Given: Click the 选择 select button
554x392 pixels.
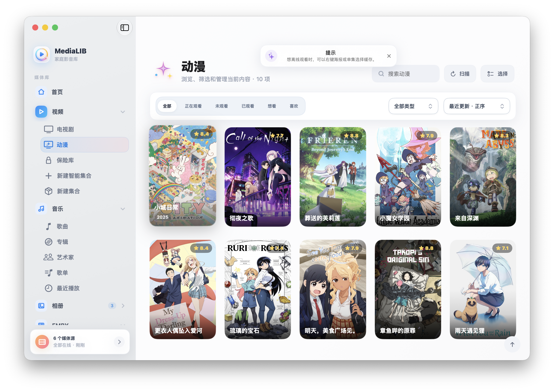Looking at the screenshot, I should click(x=497, y=74).
